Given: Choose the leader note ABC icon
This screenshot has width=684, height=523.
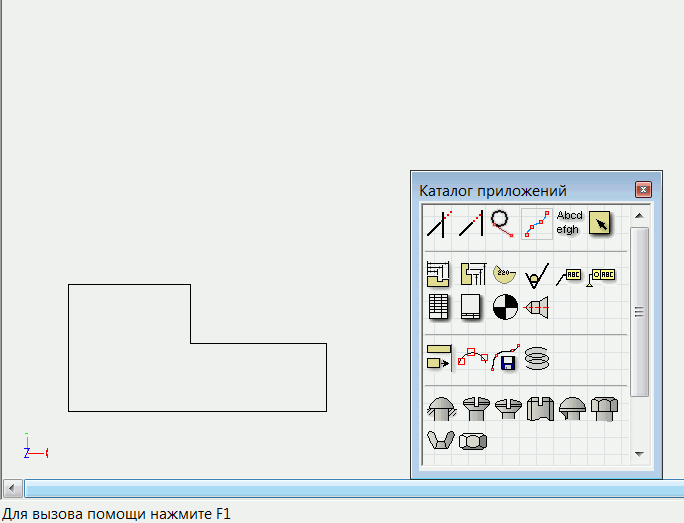Looking at the screenshot, I should pos(568,277).
